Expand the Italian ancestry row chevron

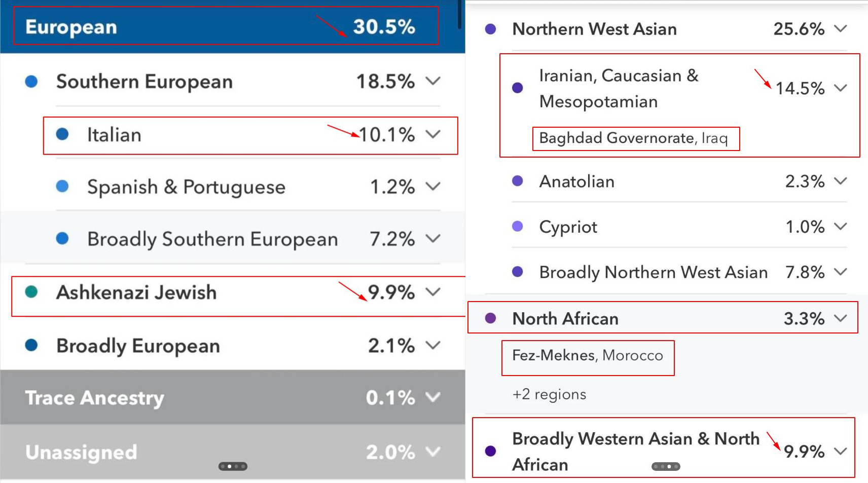(x=433, y=134)
